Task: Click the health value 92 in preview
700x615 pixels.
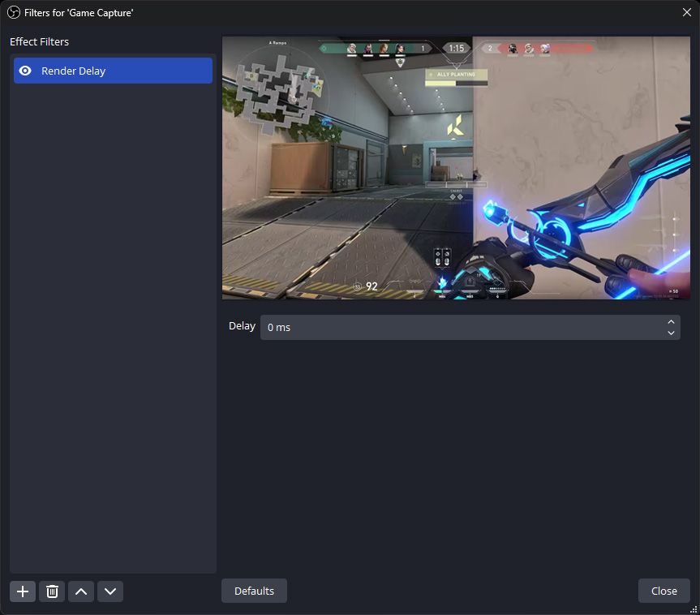Action: click(x=371, y=286)
